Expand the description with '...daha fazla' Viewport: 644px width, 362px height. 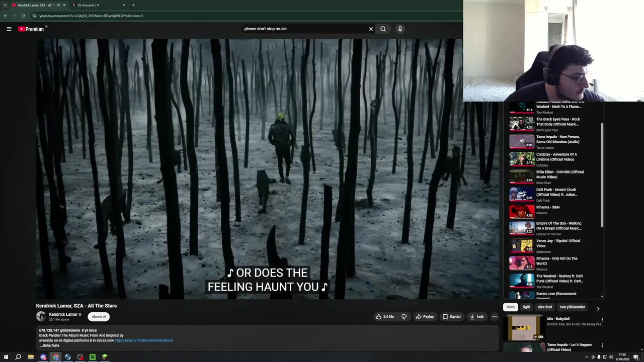49,345
